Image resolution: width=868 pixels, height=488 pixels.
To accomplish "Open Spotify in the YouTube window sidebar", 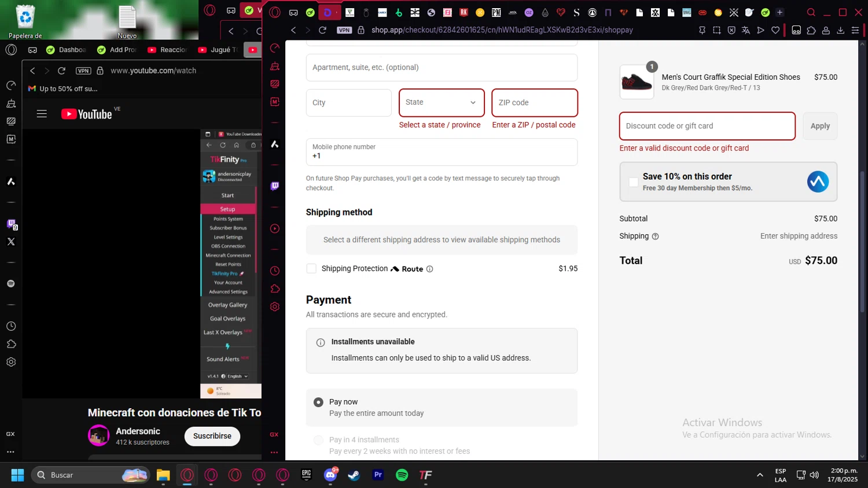I will pos(11,283).
